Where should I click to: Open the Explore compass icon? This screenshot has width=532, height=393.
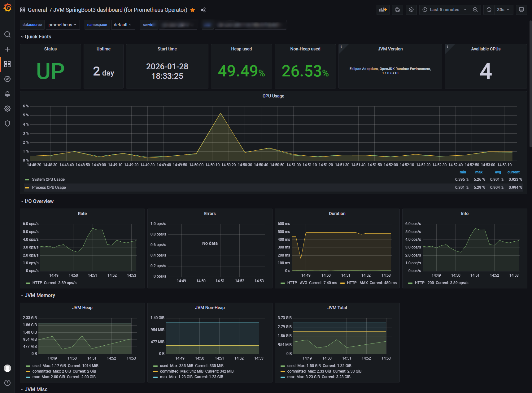coord(7,79)
